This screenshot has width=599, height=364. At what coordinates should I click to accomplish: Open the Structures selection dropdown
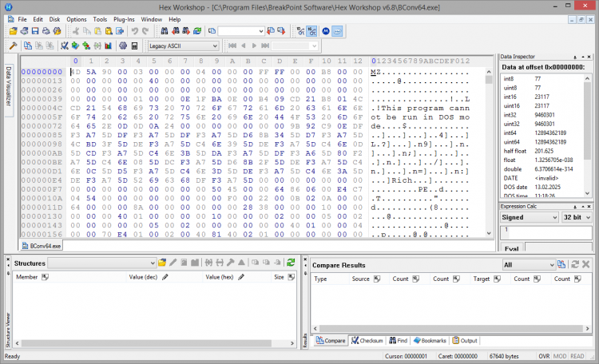[x=101, y=263]
